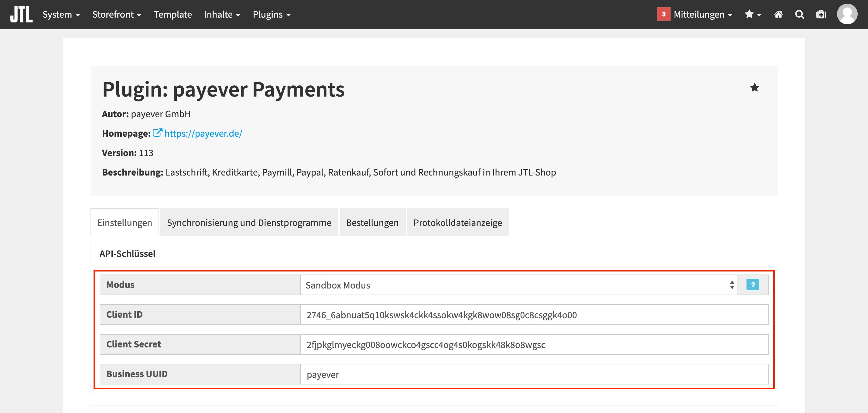Open the Mitteilungen notifications dropdown
This screenshot has height=413, width=868.
(x=703, y=15)
